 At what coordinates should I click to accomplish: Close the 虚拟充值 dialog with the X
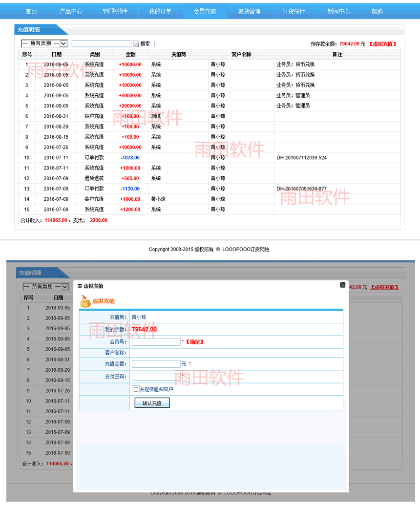[343, 285]
